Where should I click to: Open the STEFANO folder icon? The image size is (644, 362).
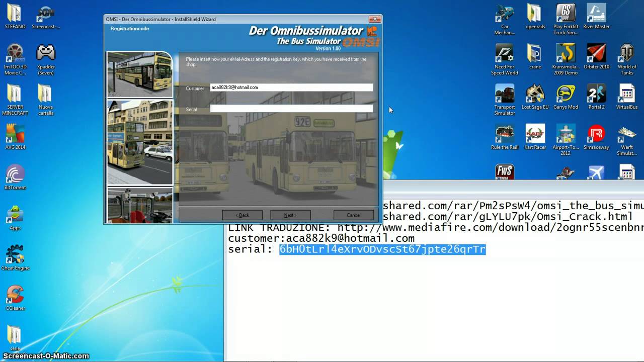15,17
